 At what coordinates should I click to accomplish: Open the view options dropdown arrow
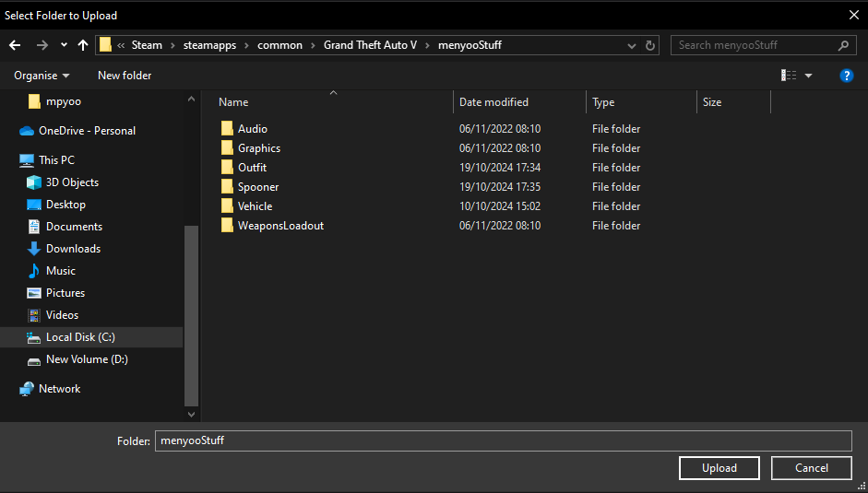pos(808,76)
